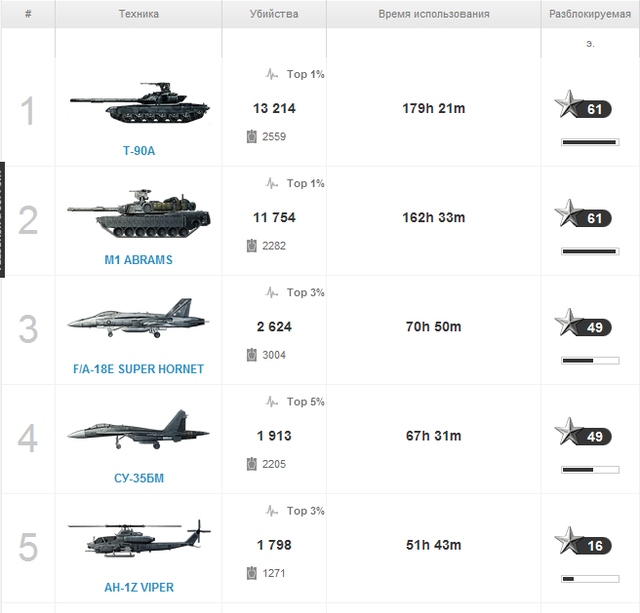Click the F/A-18E star badge showing 49
Image resolution: width=640 pixels, height=613 pixels.
tap(583, 323)
